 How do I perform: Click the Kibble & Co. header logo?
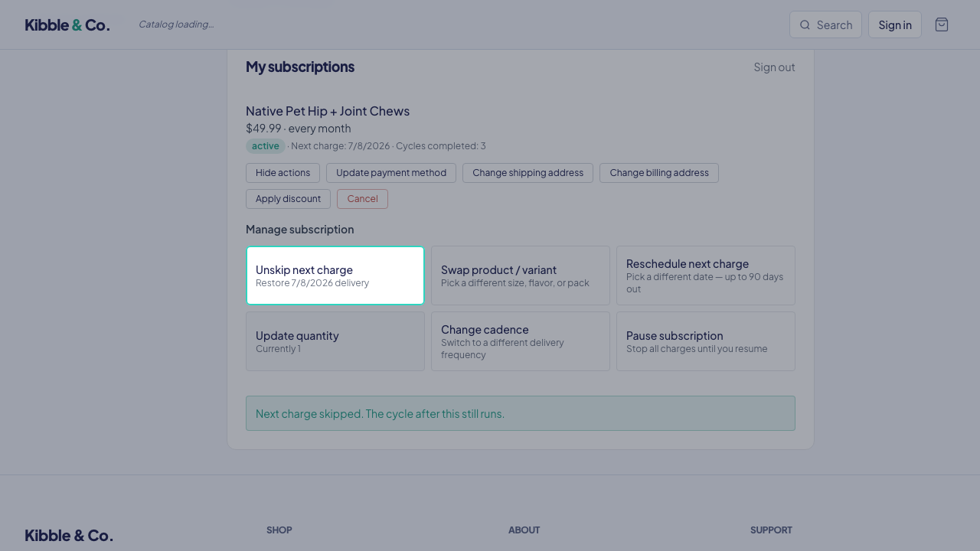coord(67,24)
